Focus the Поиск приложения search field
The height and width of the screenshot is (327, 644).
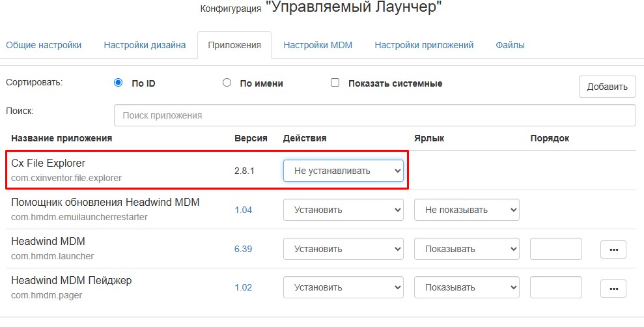click(x=374, y=115)
